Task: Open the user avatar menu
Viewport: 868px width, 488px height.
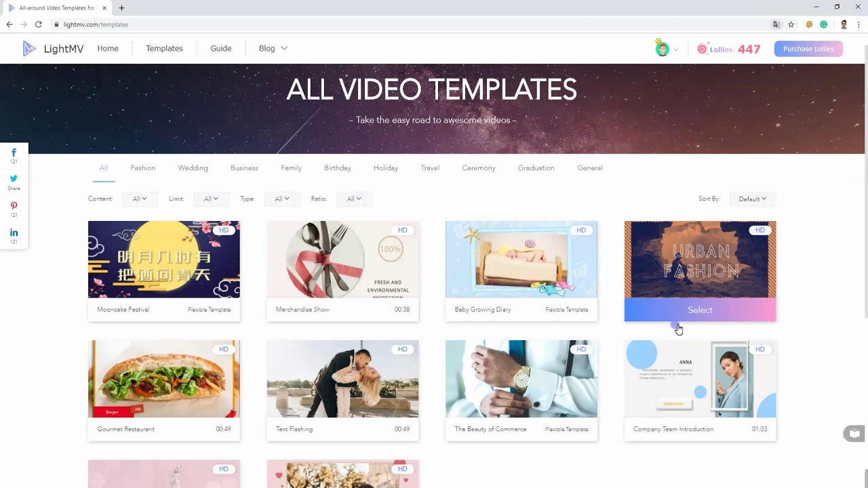Action: tap(662, 48)
